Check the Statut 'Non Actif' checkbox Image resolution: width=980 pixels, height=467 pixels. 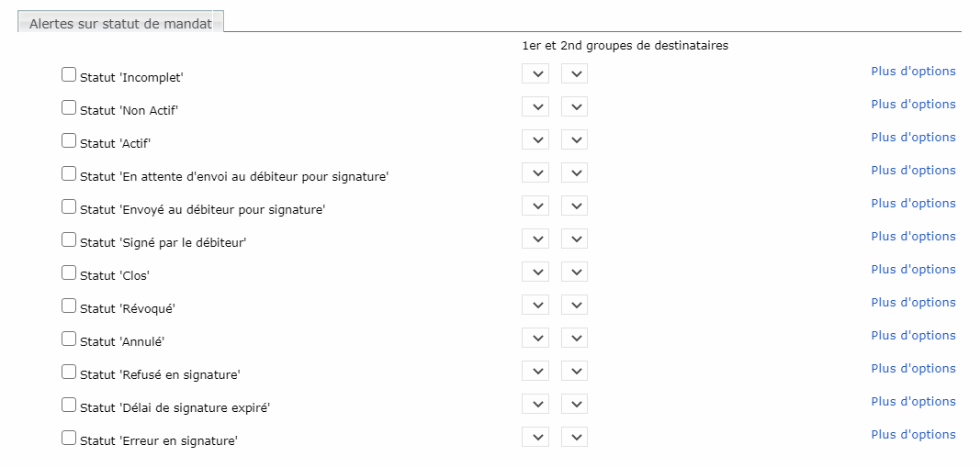pyautogui.click(x=69, y=107)
